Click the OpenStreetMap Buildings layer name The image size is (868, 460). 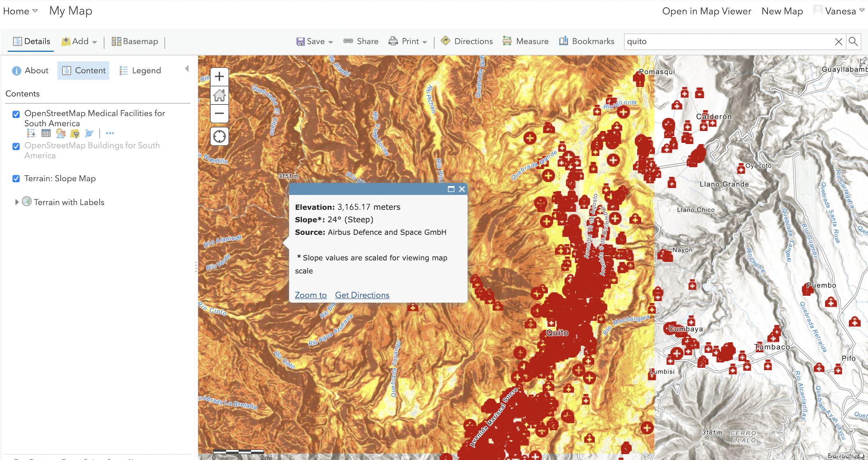[92, 150]
